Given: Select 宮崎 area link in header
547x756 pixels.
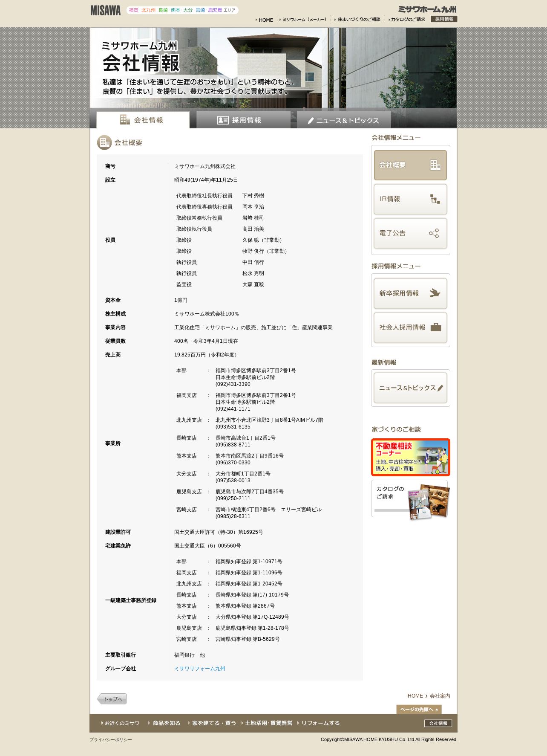Looking at the screenshot, I should point(200,10).
